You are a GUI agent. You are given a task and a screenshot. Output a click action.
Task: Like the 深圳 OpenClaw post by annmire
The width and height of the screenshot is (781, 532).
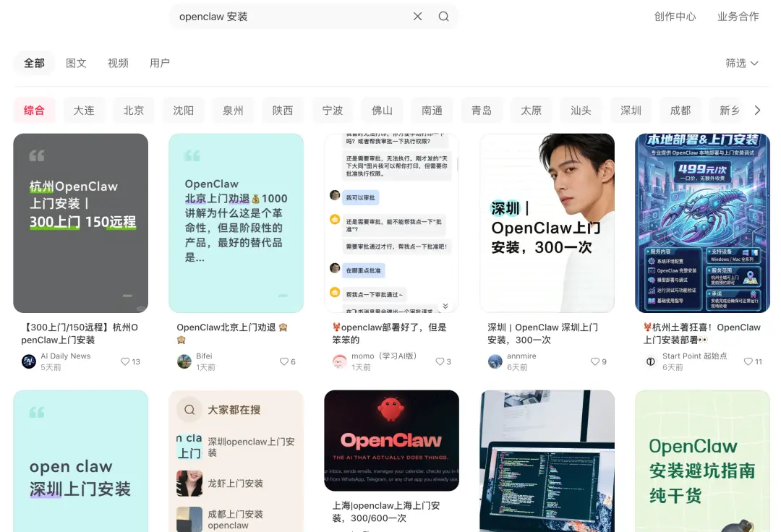coord(594,361)
